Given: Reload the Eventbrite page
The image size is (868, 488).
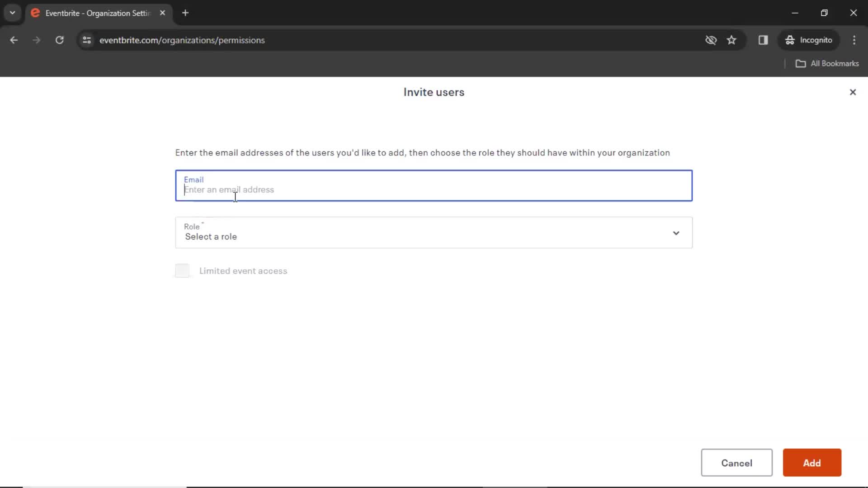Looking at the screenshot, I should point(60,40).
